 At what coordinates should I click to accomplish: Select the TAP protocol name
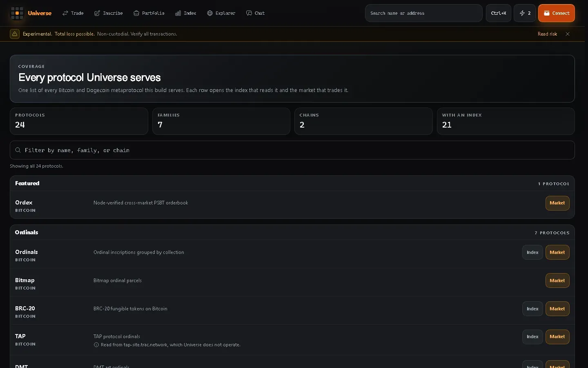20,336
